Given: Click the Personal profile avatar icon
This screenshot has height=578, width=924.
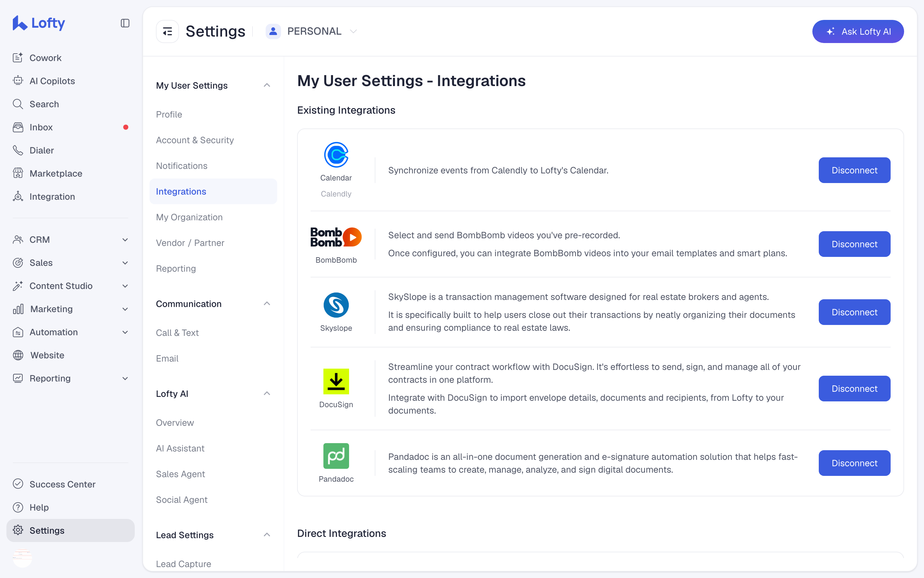Looking at the screenshot, I should click(273, 31).
